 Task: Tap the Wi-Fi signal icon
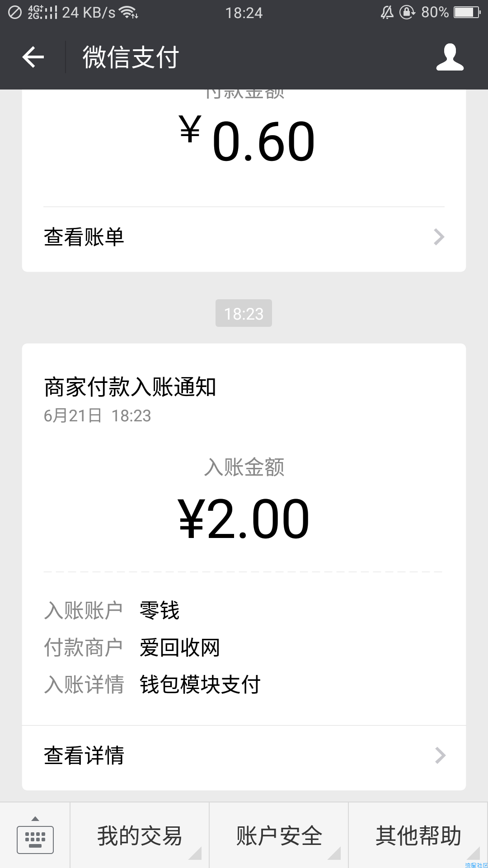(130, 12)
